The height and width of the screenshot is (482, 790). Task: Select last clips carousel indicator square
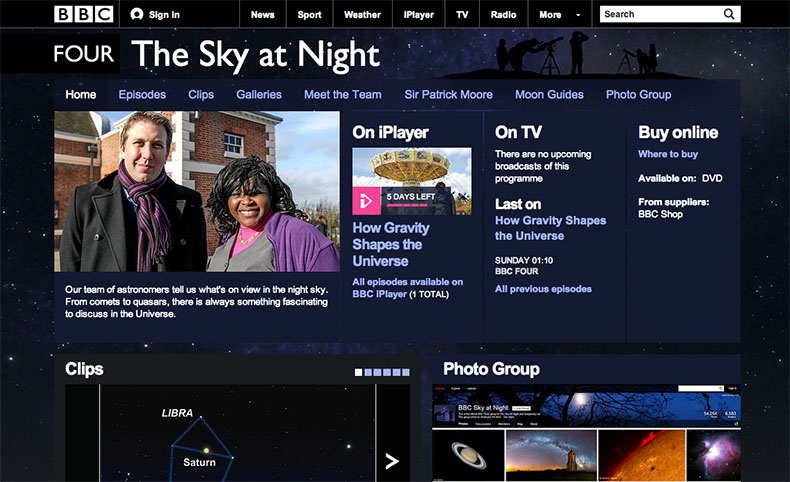[405, 372]
